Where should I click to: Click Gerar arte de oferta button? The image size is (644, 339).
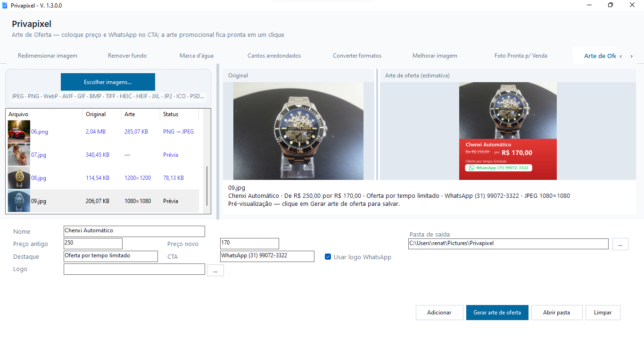tap(497, 313)
